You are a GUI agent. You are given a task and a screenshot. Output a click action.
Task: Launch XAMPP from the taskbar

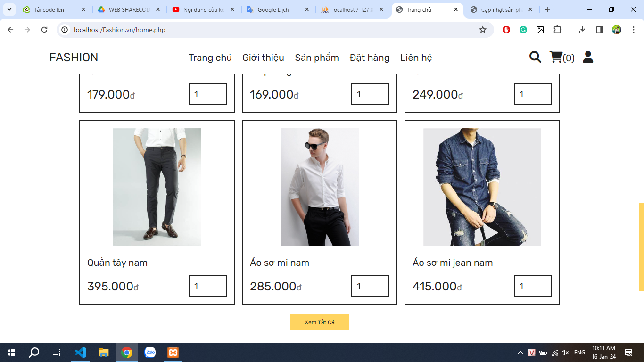(173, 352)
